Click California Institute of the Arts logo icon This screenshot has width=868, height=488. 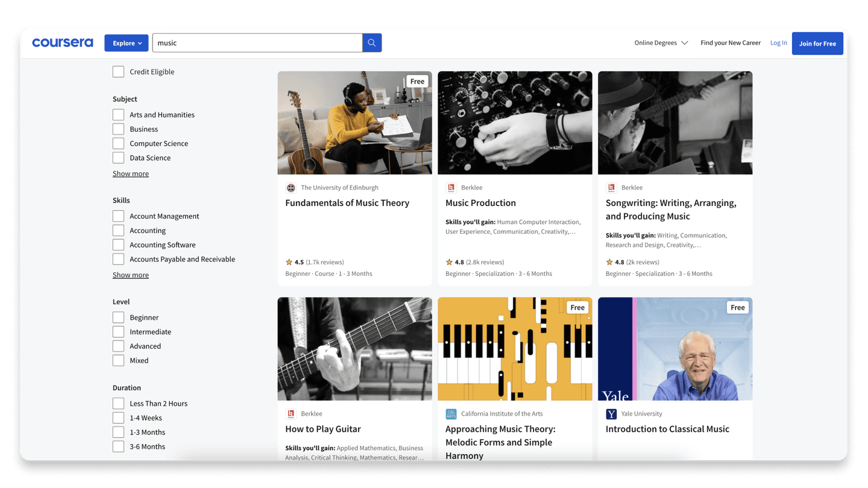click(x=451, y=414)
